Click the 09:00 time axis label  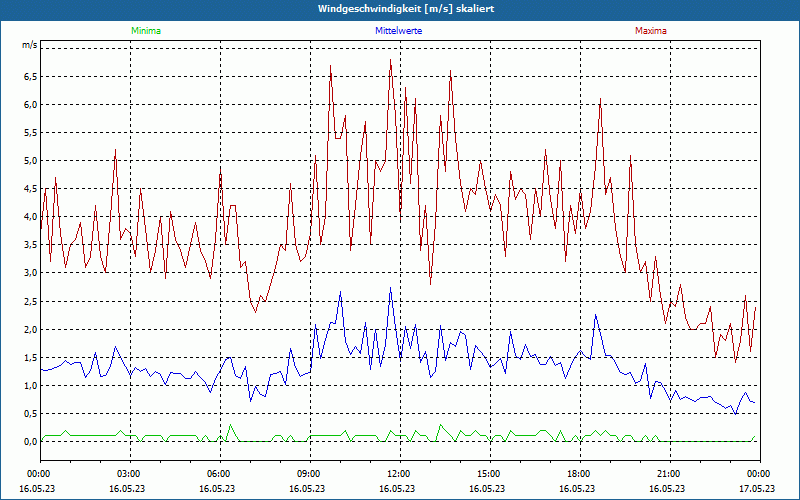point(309,474)
